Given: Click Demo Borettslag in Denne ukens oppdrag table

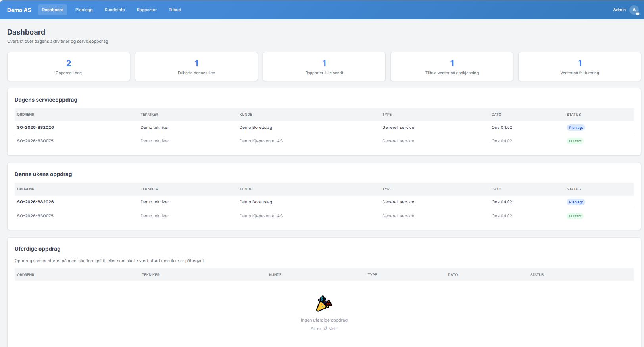Looking at the screenshot, I should point(256,202).
